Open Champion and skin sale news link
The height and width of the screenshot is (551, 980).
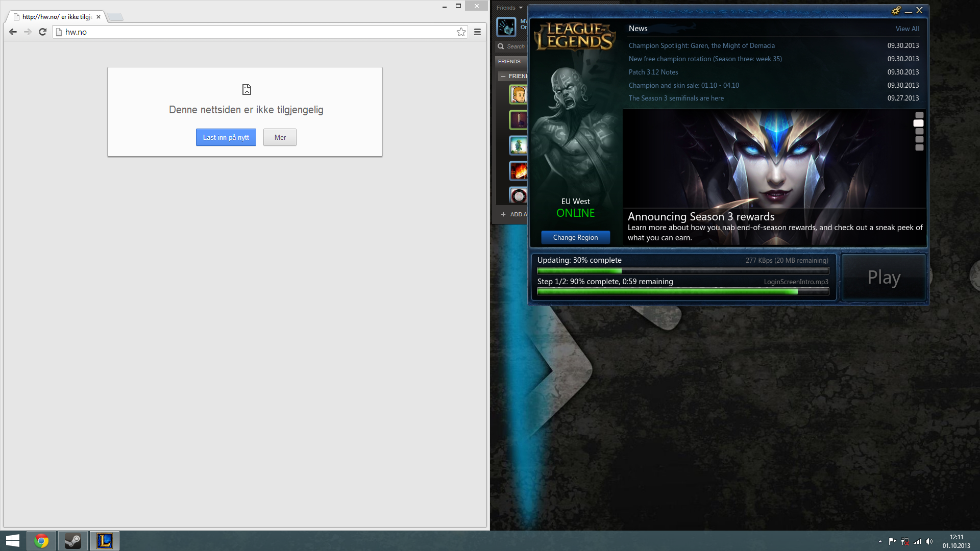pyautogui.click(x=683, y=85)
